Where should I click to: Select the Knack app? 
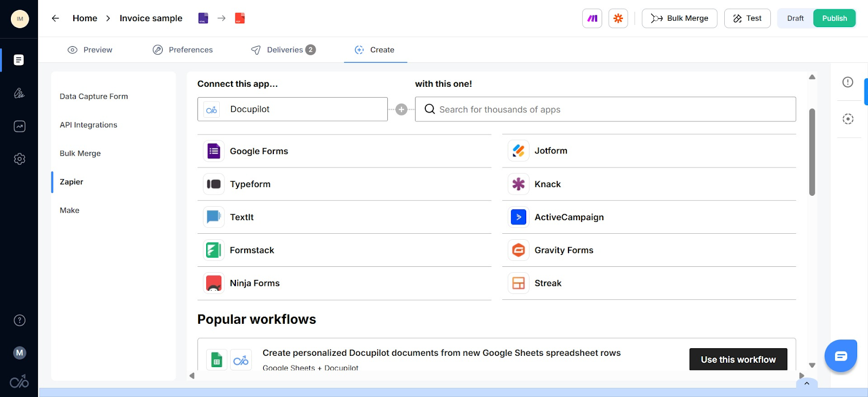[649, 184]
